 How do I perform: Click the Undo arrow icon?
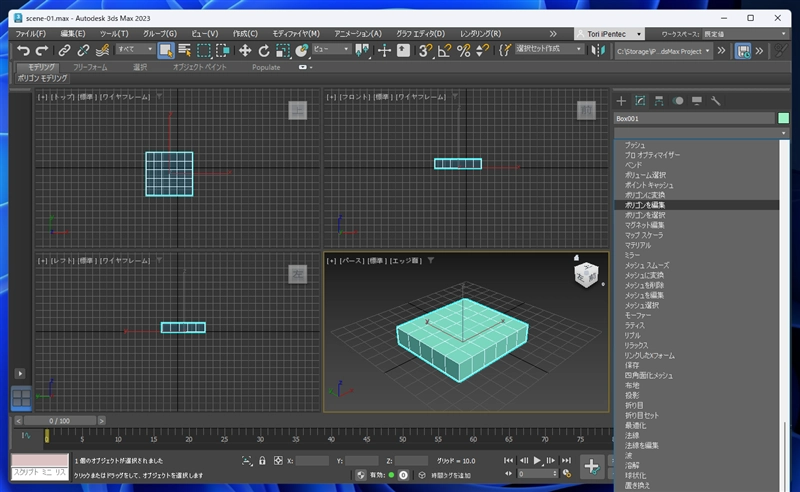tap(23, 50)
